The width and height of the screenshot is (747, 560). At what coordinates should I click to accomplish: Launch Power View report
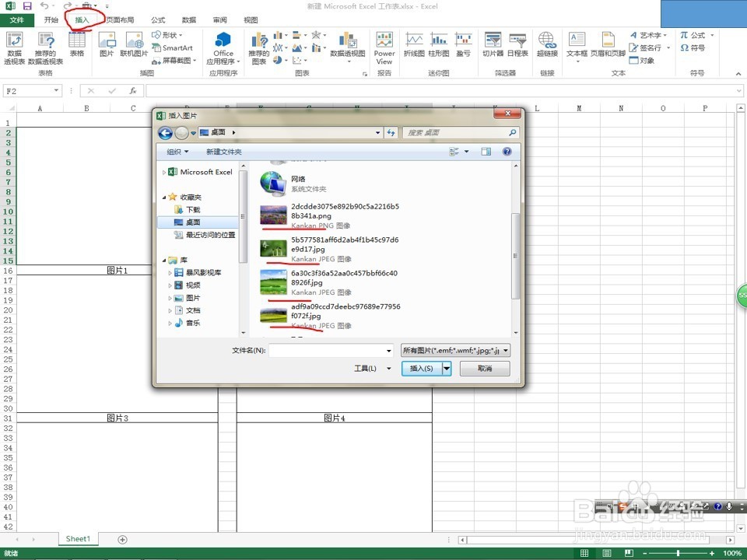click(x=384, y=47)
